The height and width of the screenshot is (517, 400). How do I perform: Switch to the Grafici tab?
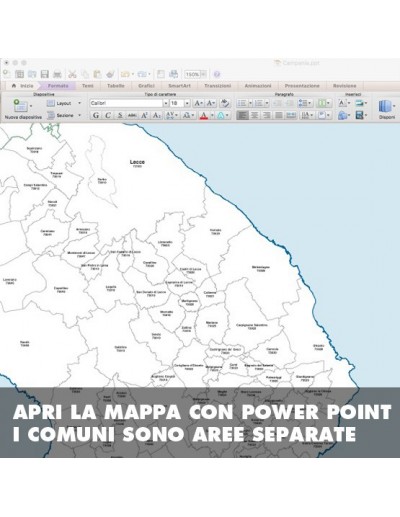[x=146, y=86]
